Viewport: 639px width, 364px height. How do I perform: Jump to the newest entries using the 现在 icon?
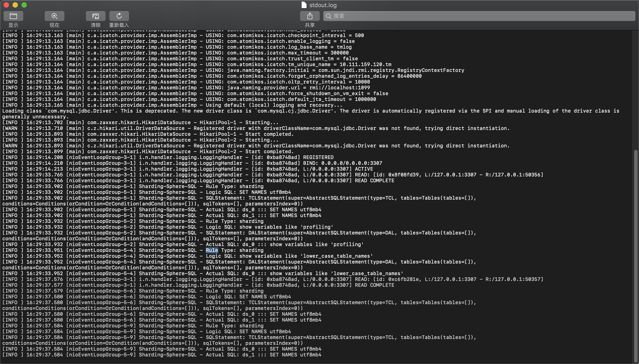coord(54,16)
